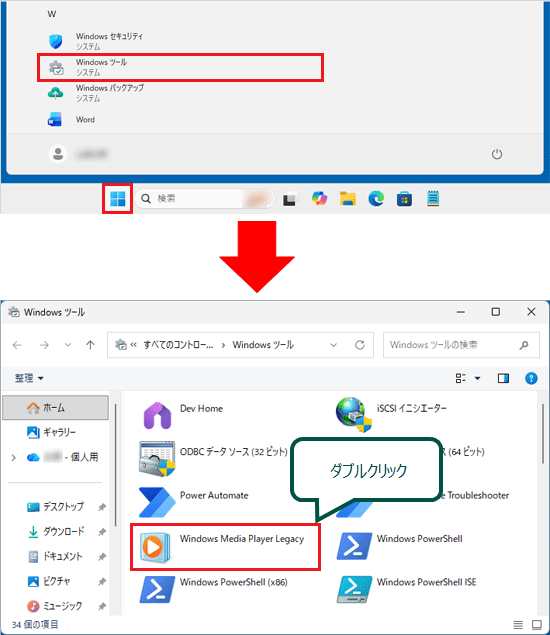The width and height of the screenshot is (550, 635).
Task: Open Copilot from the taskbar
Action: pyautogui.click(x=319, y=198)
